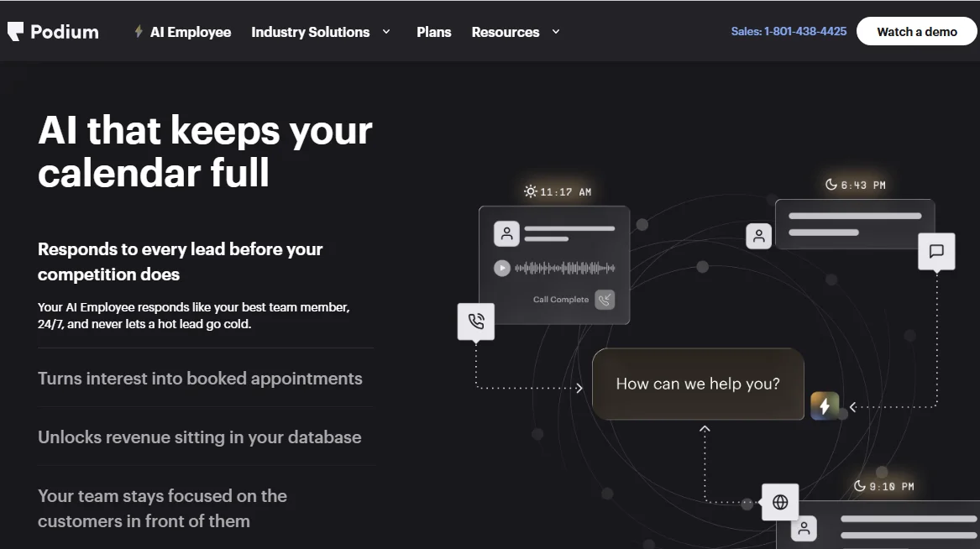Click the How can we help you bubble
This screenshot has height=549, width=980.
pyautogui.click(x=698, y=384)
